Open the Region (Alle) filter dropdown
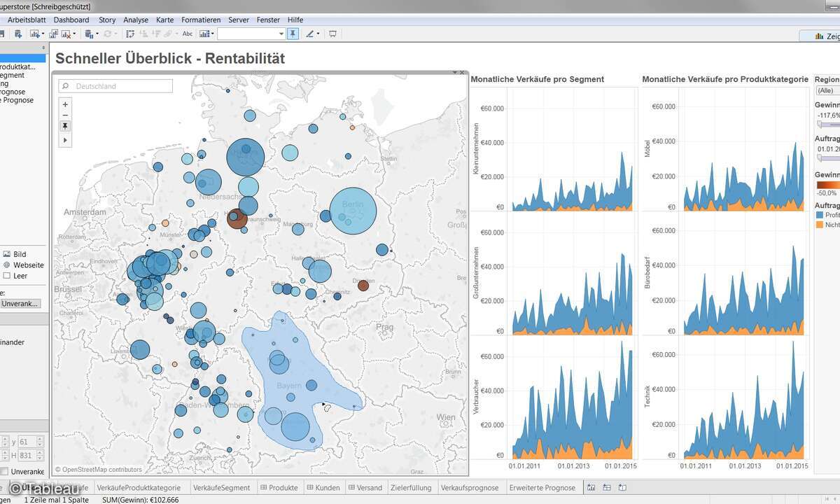Image resolution: width=840 pixels, height=504 pixels. tap(827, 91)
